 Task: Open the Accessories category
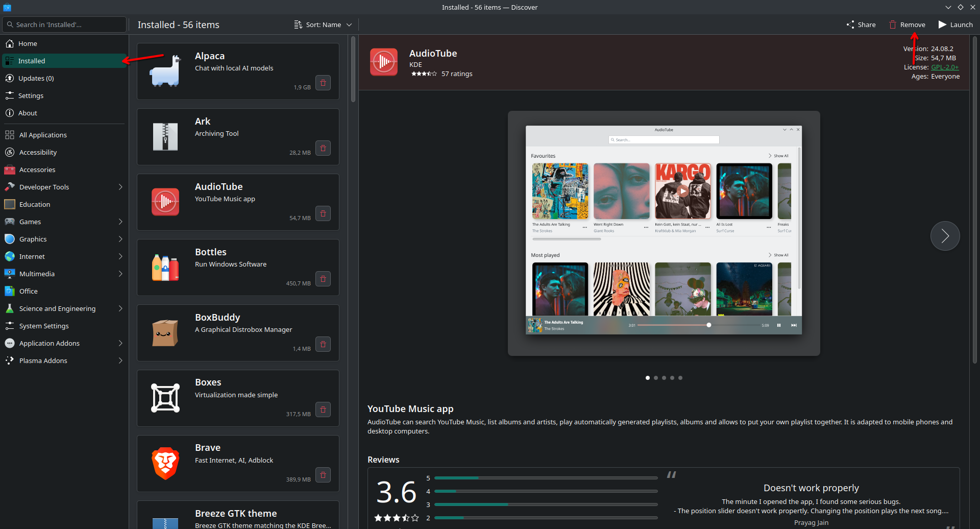pos(64,170)
